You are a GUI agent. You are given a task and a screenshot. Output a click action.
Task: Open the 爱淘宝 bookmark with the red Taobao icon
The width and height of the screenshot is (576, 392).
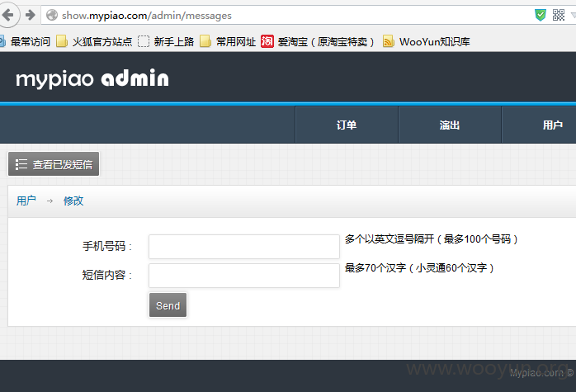[x=318, y=41]
